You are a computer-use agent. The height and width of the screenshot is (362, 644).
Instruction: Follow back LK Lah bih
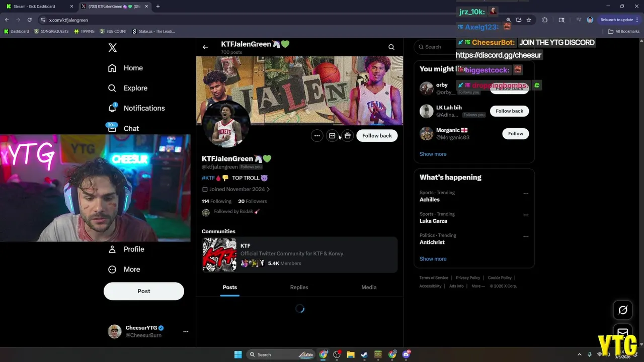(509, 111)
